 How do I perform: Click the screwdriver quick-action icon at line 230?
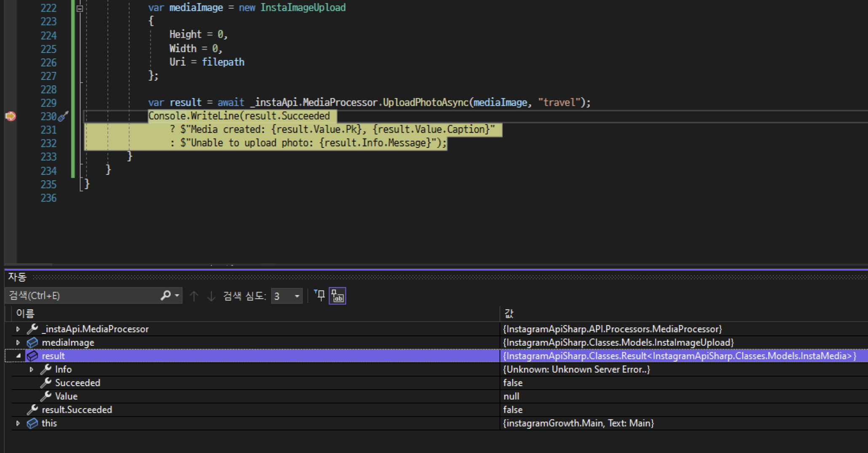click(63, 116)
